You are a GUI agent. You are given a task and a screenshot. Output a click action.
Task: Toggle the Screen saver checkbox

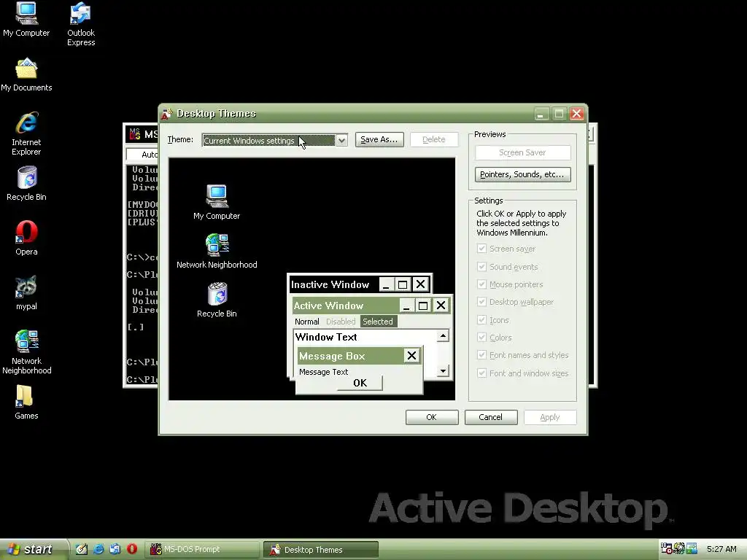pos(481,249)
